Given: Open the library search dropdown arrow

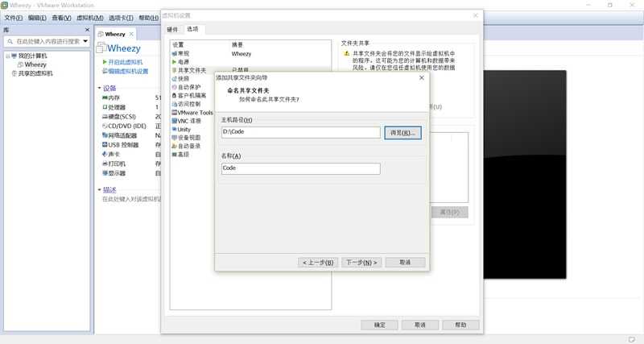Looking at the screenshot, I should click(x=85, y=41).
